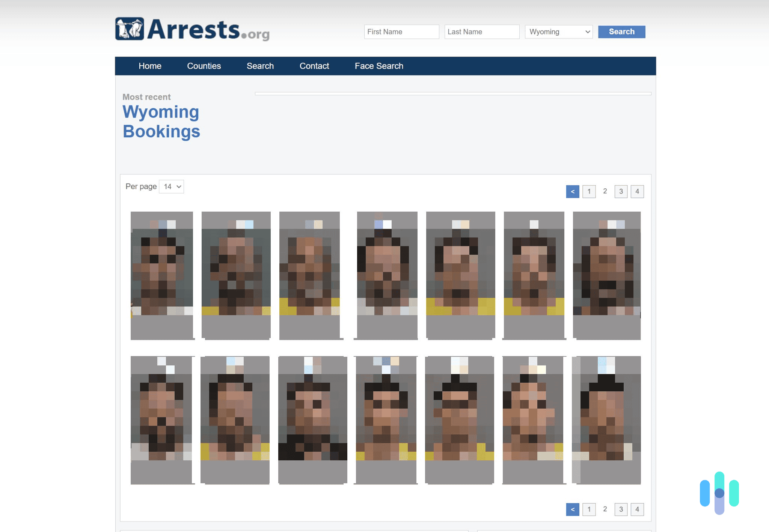This screenshot has width=769, height=532.
Task: Click page 4 navigation icon
Action: [637, 191]
